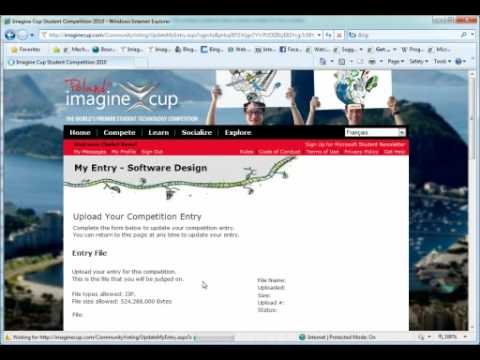Click the 'Status:' label
Viewport: 480px width, 360px height.
pos(267,310)
